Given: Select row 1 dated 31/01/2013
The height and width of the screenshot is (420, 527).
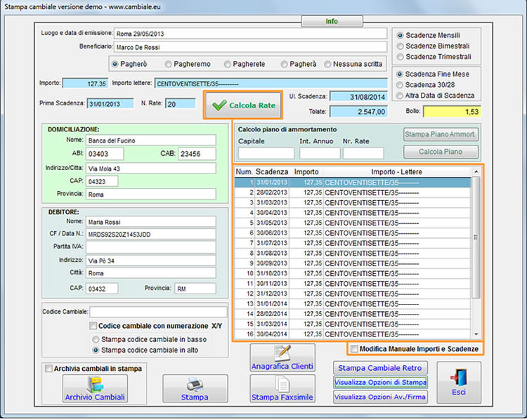Looking at the screenshot, I should 353,183.
